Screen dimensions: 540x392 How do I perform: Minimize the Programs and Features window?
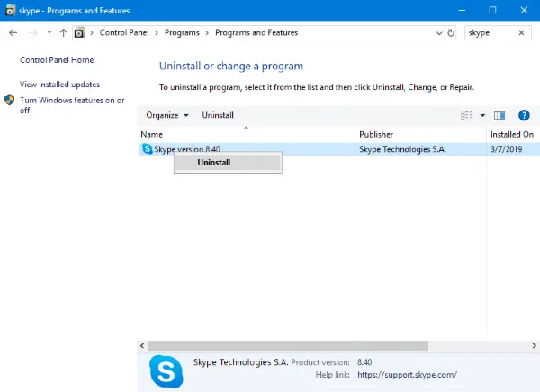tap(462, 10)
